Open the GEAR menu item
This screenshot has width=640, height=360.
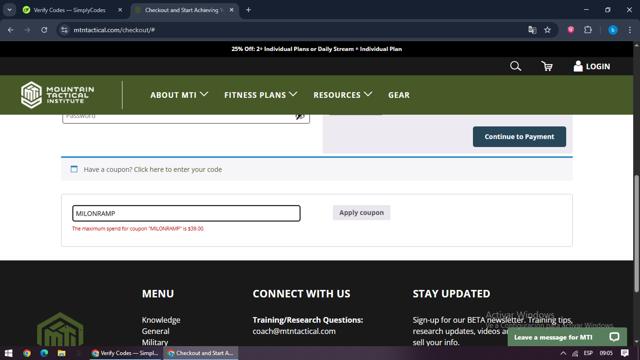coord(399,95)
